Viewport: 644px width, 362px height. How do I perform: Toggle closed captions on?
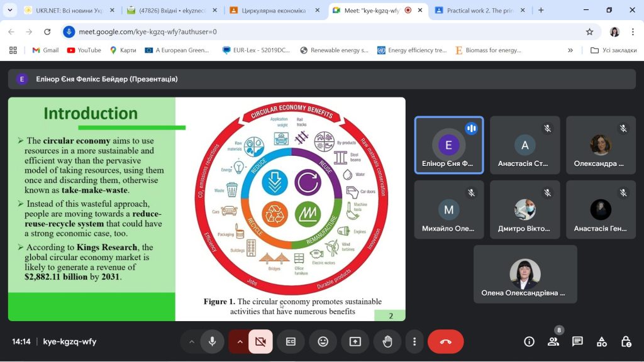pyautogui.click(x=291, y=341)
